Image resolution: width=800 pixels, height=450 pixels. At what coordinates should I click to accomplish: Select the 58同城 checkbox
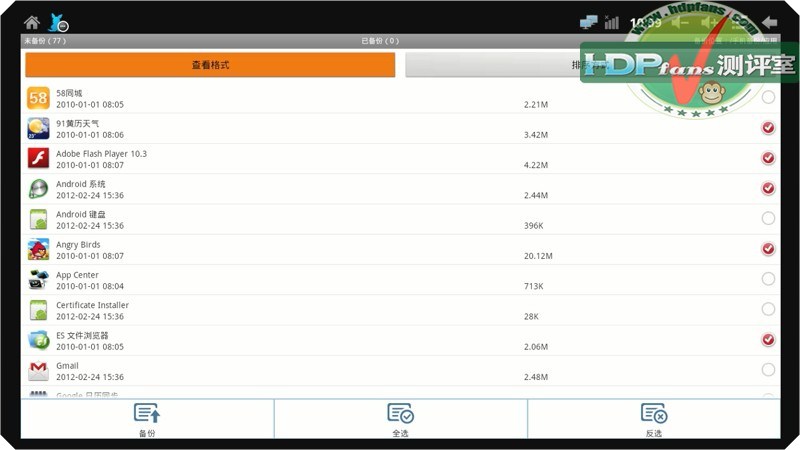[768, 97]
